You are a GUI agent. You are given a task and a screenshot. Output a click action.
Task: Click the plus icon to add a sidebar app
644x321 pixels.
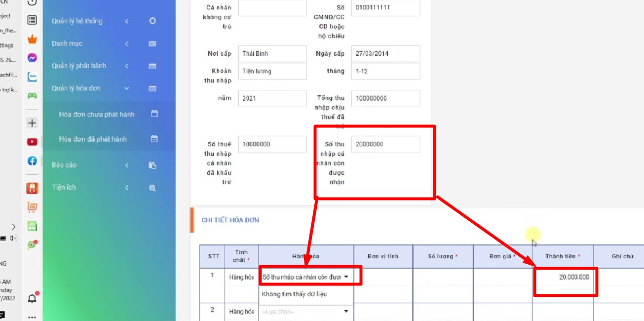click(32, 123)
